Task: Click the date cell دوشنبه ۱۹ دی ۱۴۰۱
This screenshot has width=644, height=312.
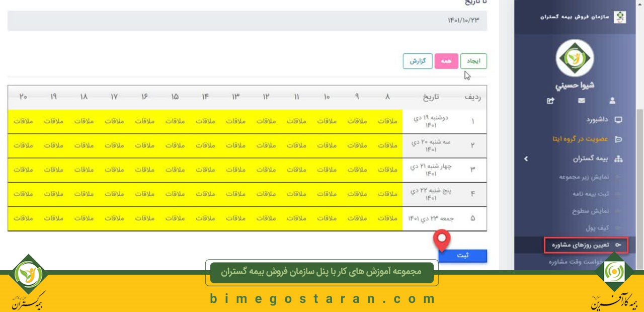Action: [430, 121]
